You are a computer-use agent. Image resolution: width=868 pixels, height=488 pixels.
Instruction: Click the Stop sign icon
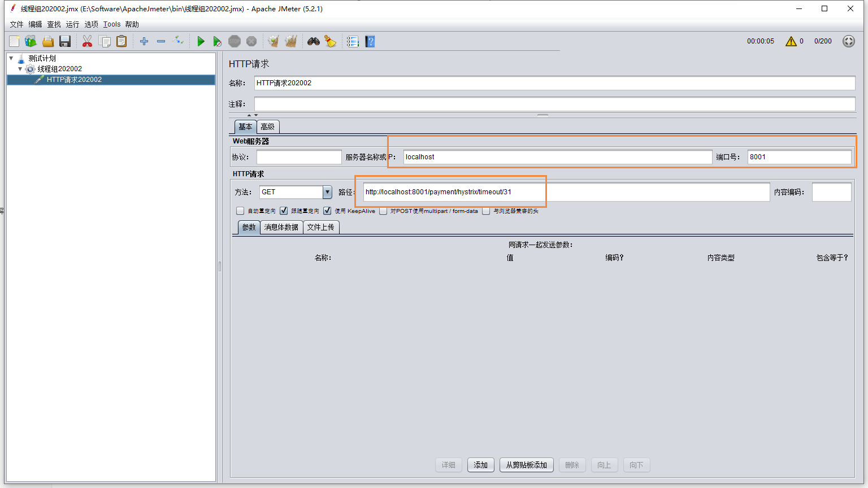click(235, 41)
